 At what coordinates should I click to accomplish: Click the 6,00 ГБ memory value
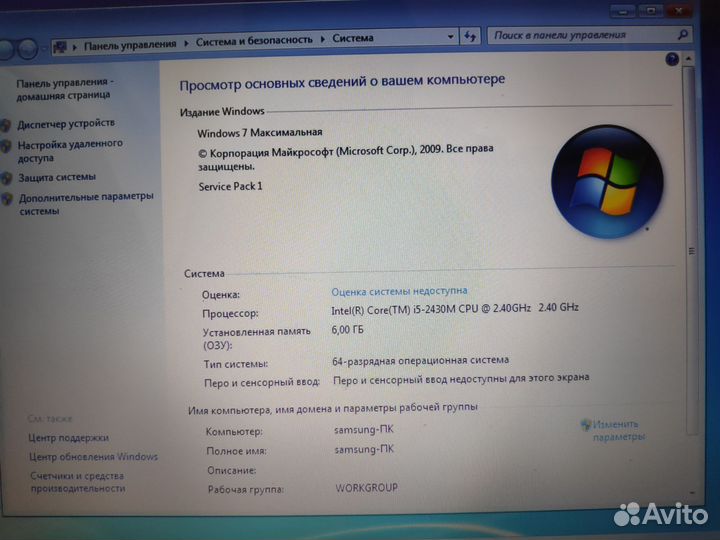pos(347,330)
